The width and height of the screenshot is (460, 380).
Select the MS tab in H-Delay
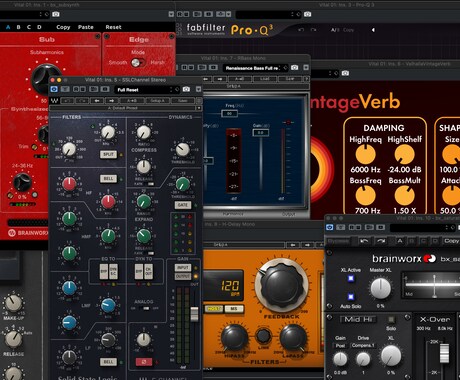(234, 309)
